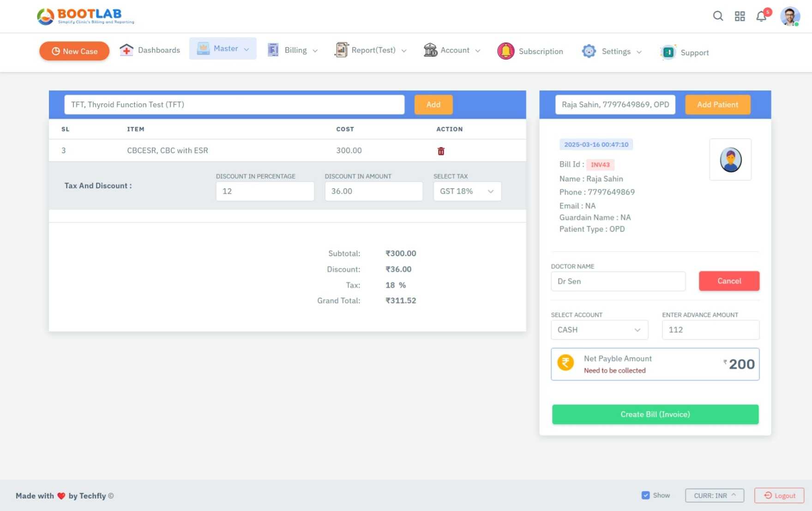Click the Add Patient button
812x511 pixels.
coord(717,104)
